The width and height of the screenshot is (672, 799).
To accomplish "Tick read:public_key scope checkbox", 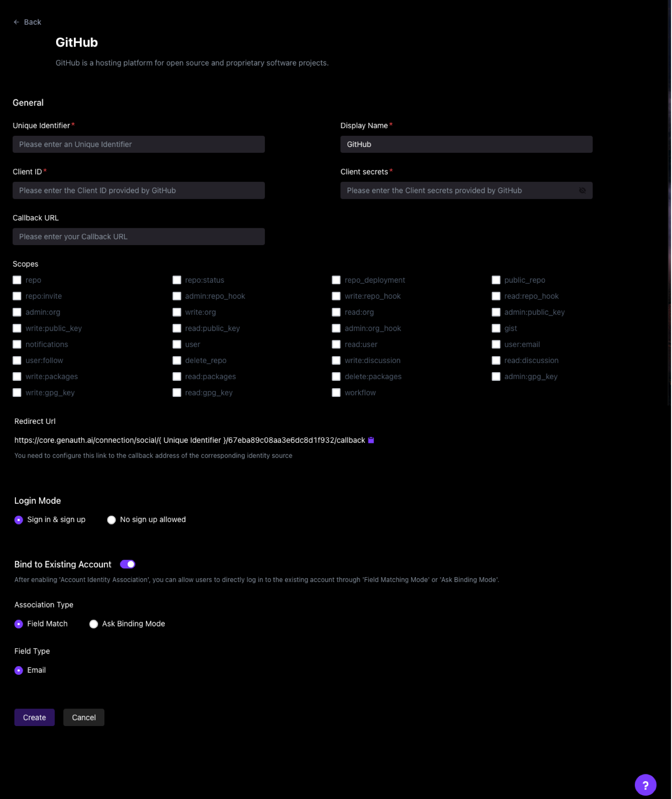I will (177, 329).
